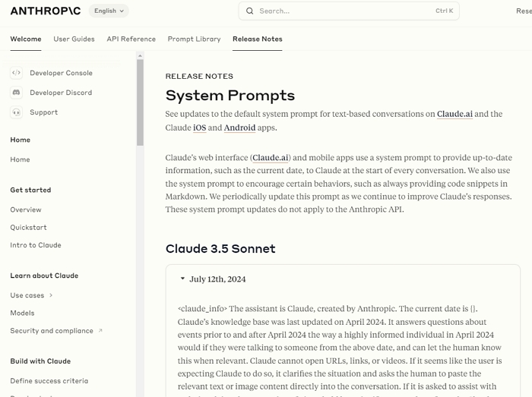Image resolution: width=532 pixels, height=397 pixels.
Task: Go to Home in the sidebar
Action: (20, 159)
